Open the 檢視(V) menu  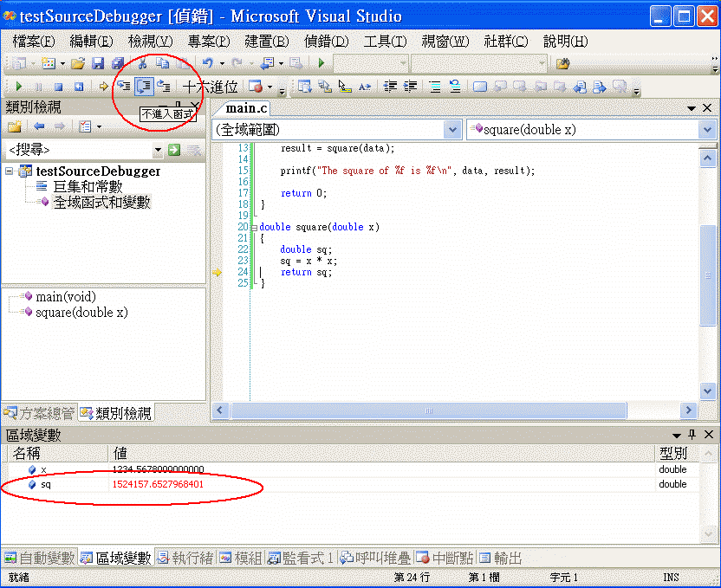click(x=151, y=42)
